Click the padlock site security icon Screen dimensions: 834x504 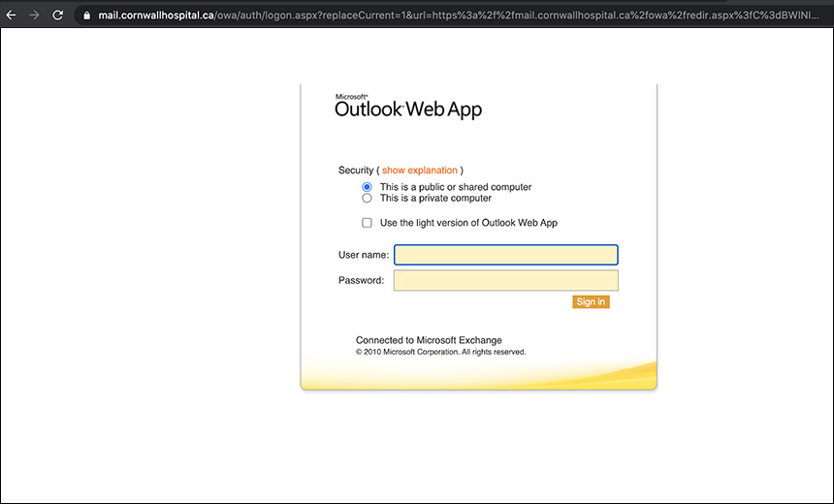tap(86, 16)
